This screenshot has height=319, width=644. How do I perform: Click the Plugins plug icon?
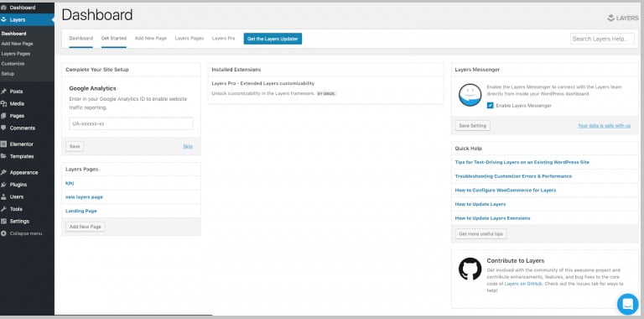click(x=3, y=185)
